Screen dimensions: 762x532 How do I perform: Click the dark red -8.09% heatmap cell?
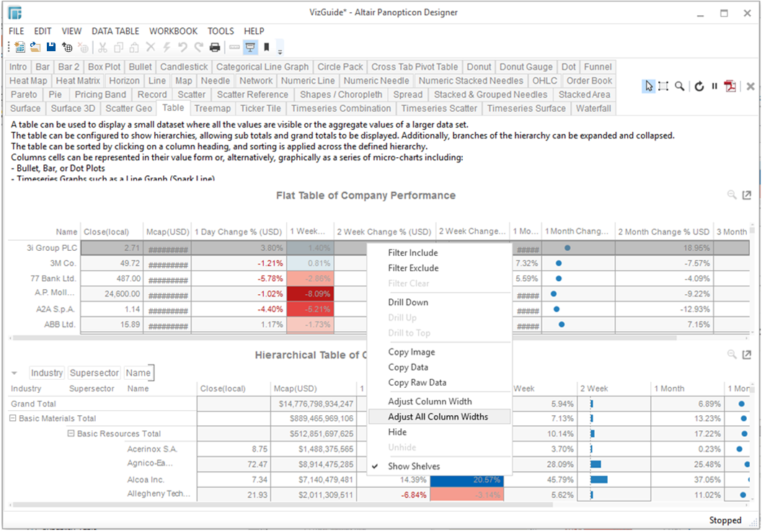[x=311, y=294]
